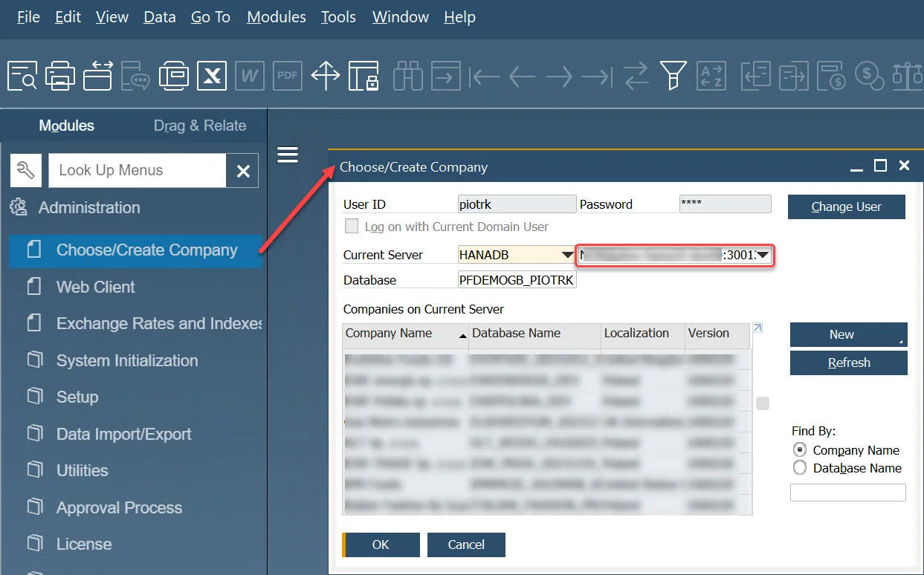The width and height of the screenshot is (924, 575).
Task: Open the Filter funnel icon
Action: coord(673,76)
